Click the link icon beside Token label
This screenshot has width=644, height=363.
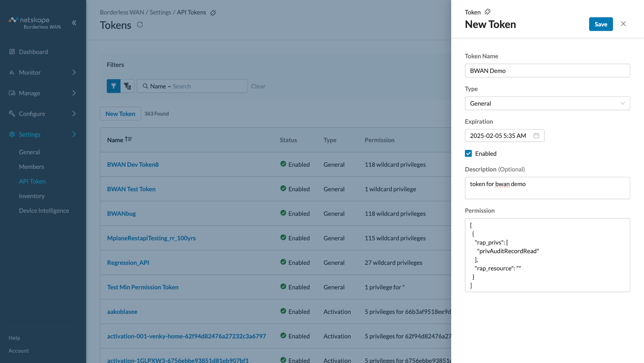(x=487, y=12)
